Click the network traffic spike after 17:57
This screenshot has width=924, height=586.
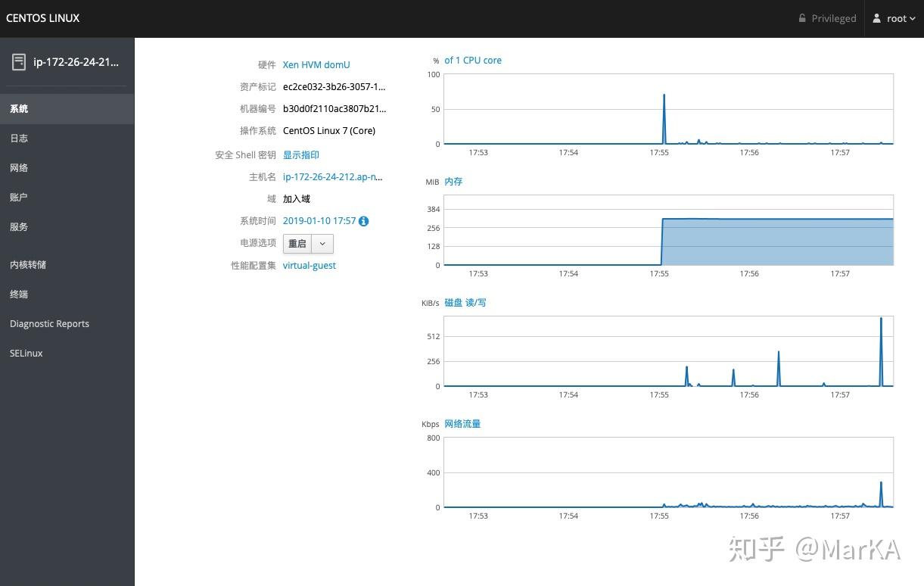[x=882, y=494]
